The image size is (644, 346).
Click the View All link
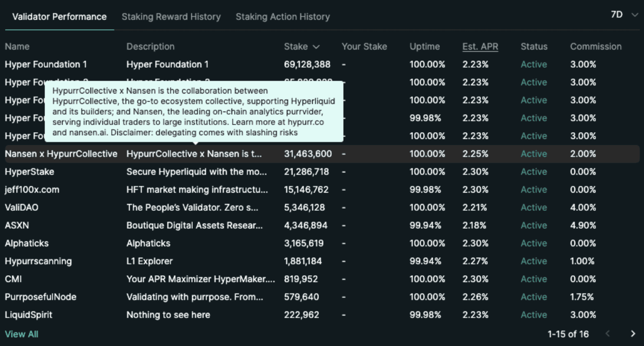(21, 334)
